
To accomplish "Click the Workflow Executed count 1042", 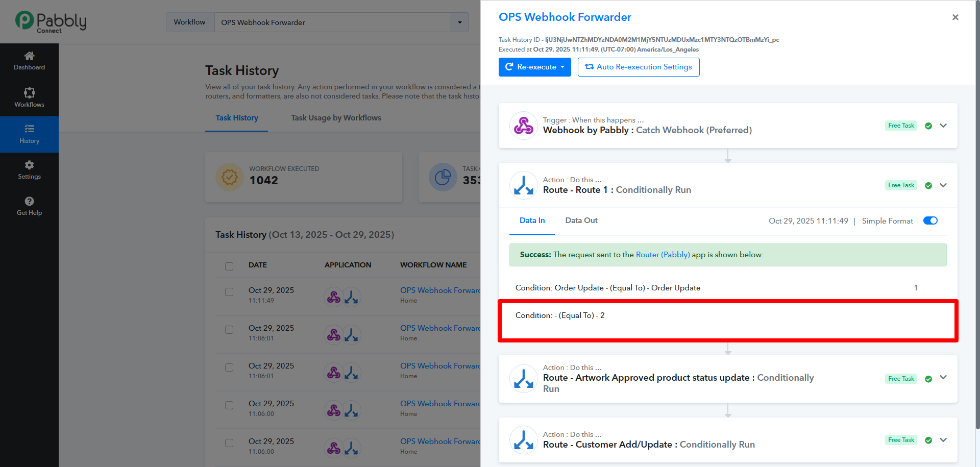I will coord(263,181).
